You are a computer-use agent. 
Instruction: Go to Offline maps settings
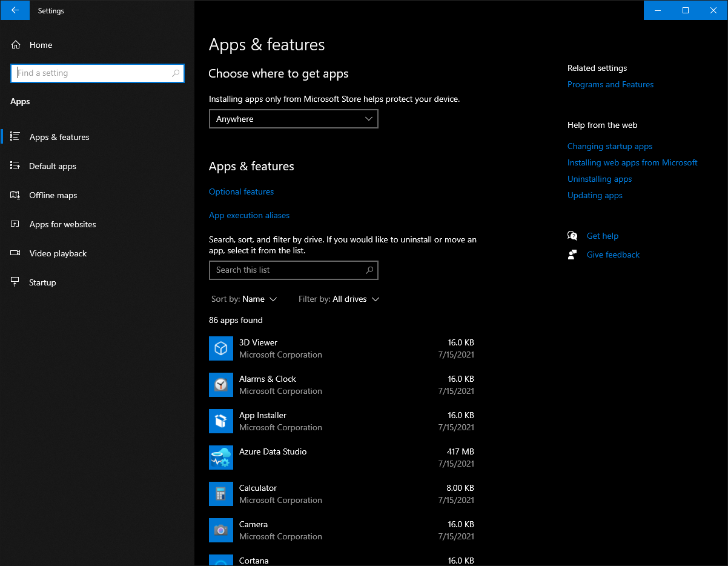[97, 195]
